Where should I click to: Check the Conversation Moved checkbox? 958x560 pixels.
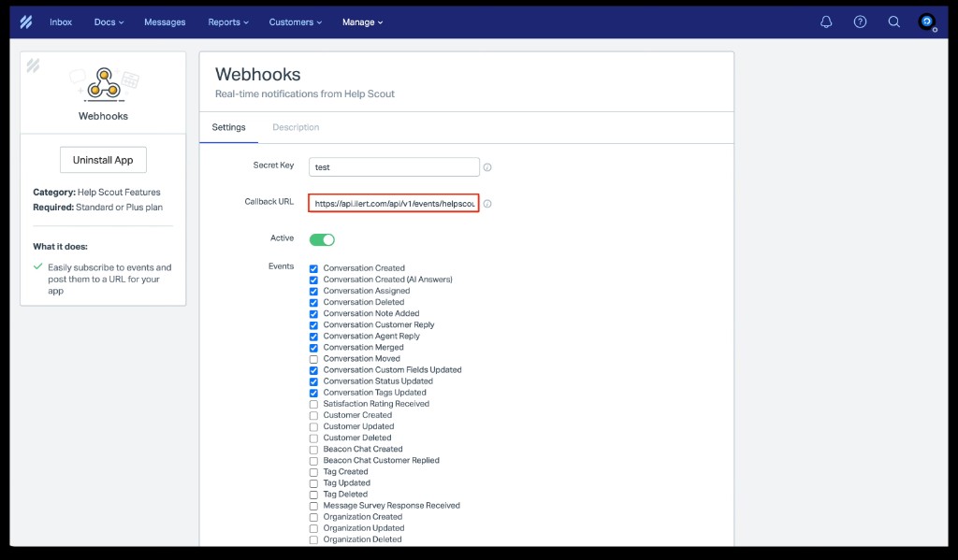(x=314, y=359)
